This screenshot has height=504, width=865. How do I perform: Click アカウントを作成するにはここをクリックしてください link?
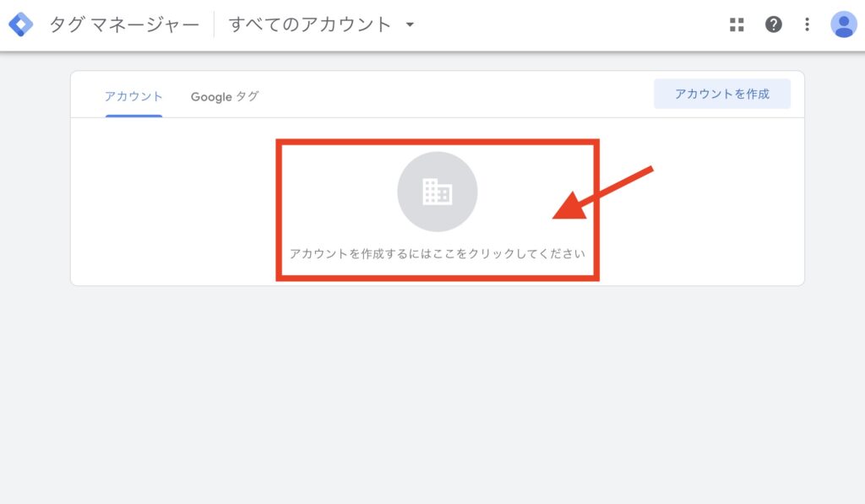coord(437,252)
